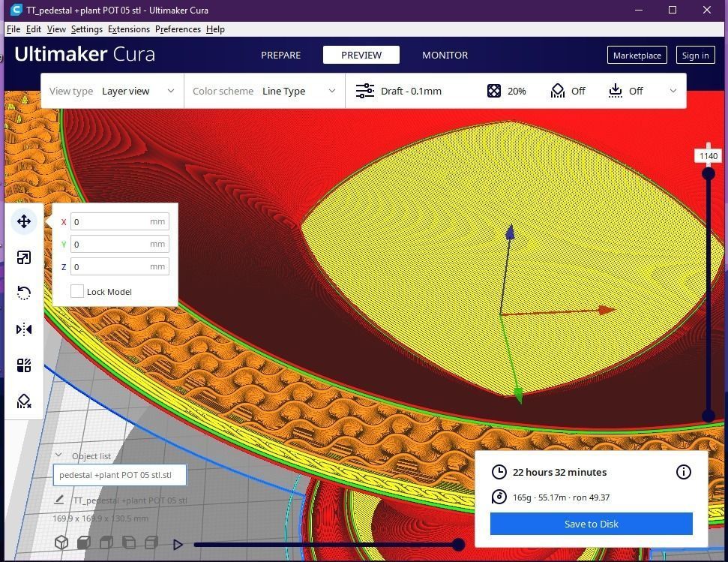The width and height of the screenshot is (728, 562).
Task: Click the support Off icon
Action: [x=557, y=91]
